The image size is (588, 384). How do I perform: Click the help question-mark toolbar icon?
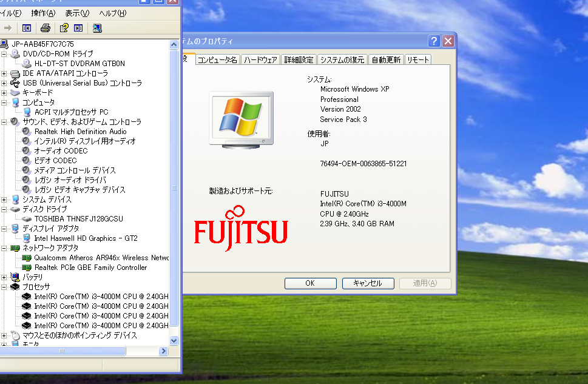pos(64,28)
